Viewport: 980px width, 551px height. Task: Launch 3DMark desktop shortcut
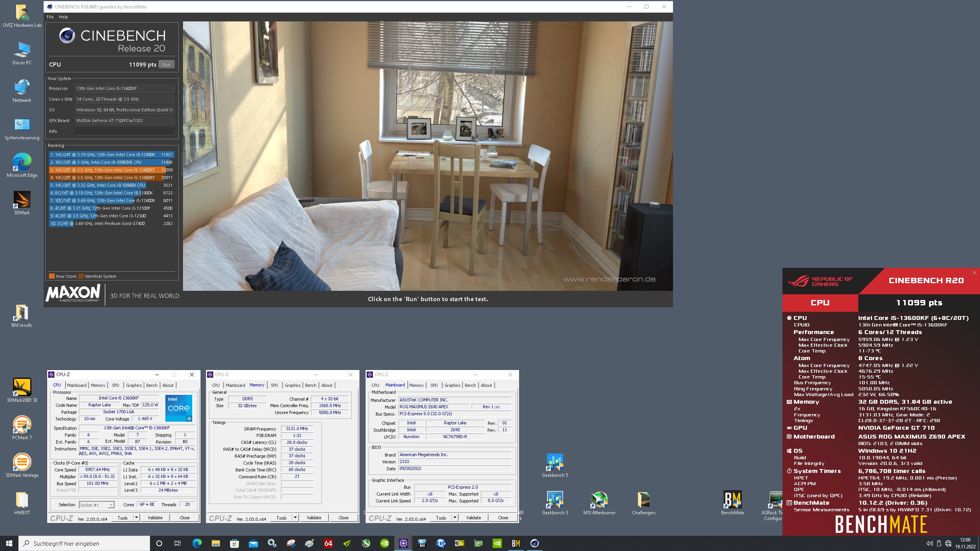tap(22, 204)
